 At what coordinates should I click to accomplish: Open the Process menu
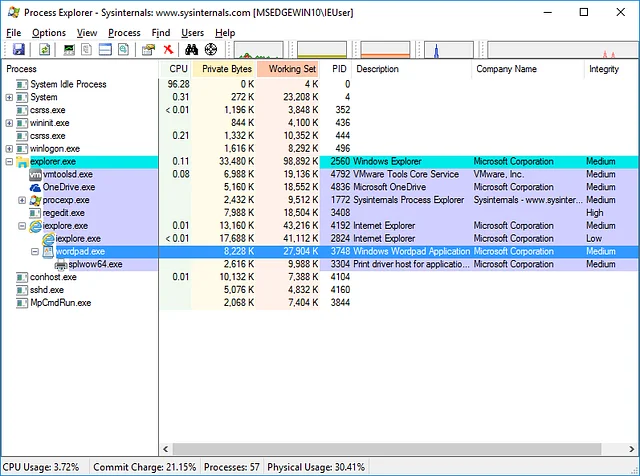click(x=124, y=33)
